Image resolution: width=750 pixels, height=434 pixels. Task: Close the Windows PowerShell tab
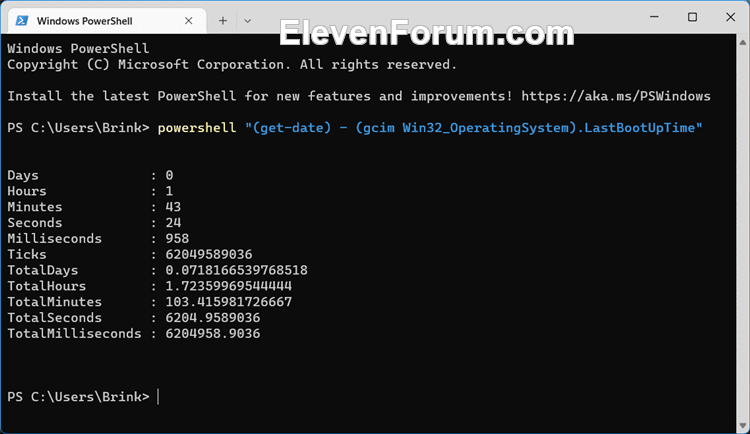188,21
